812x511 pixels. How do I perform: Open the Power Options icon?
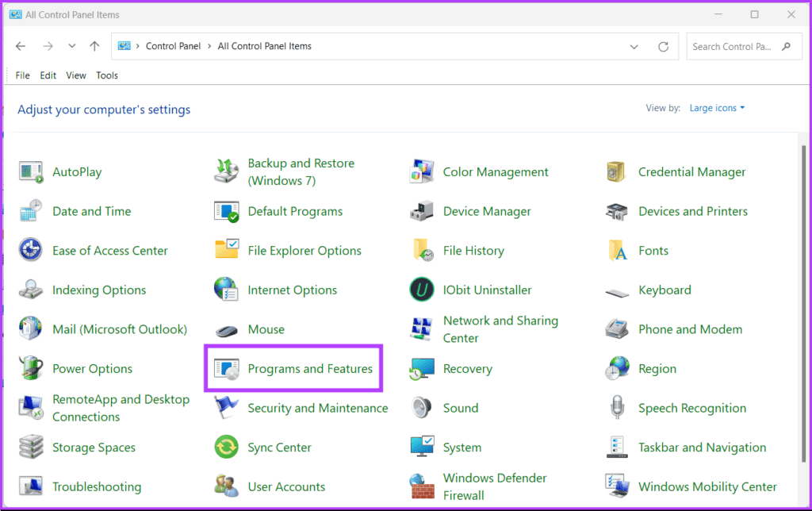point(31,369)
